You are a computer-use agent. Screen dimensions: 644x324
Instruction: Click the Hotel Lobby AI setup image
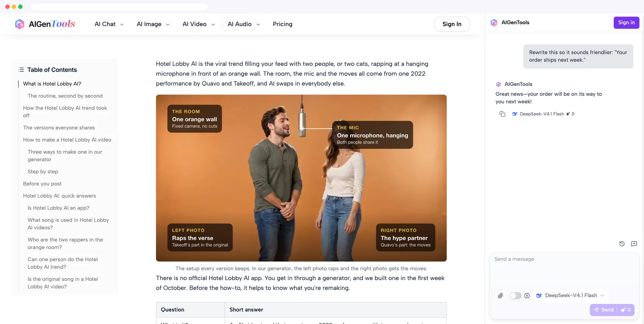point(301,178)
